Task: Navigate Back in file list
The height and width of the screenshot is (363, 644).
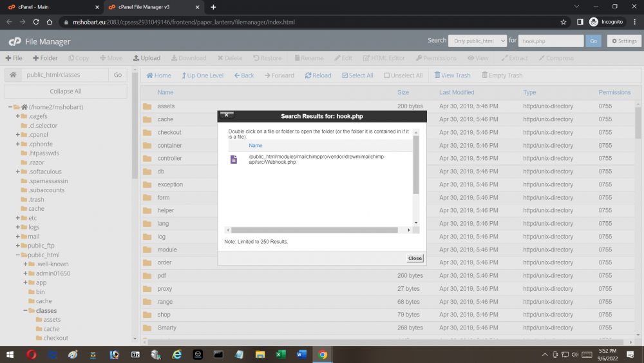Action: click(x=244, y=75)
